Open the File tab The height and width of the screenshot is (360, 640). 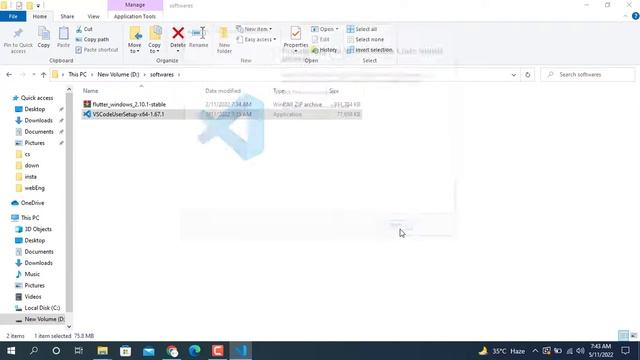click(13, 16)
